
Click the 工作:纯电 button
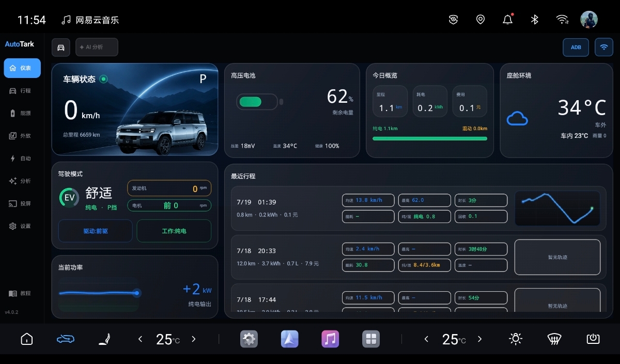174,231
